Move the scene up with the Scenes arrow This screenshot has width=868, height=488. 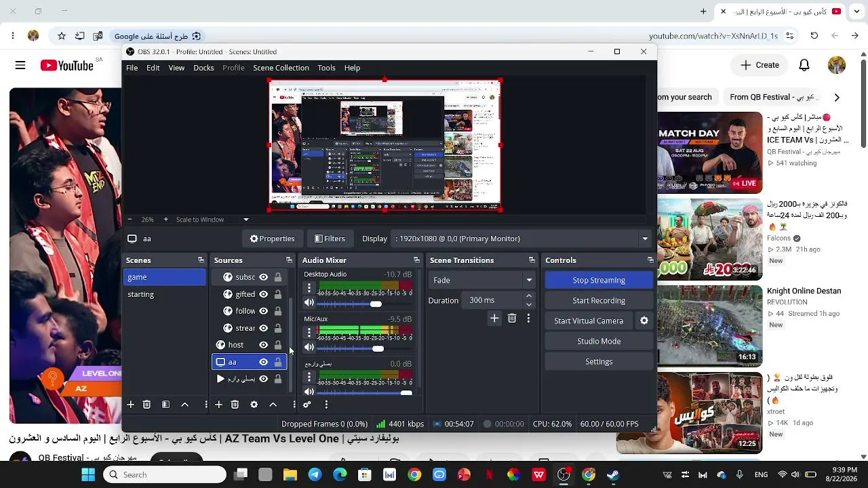point(184,405)
